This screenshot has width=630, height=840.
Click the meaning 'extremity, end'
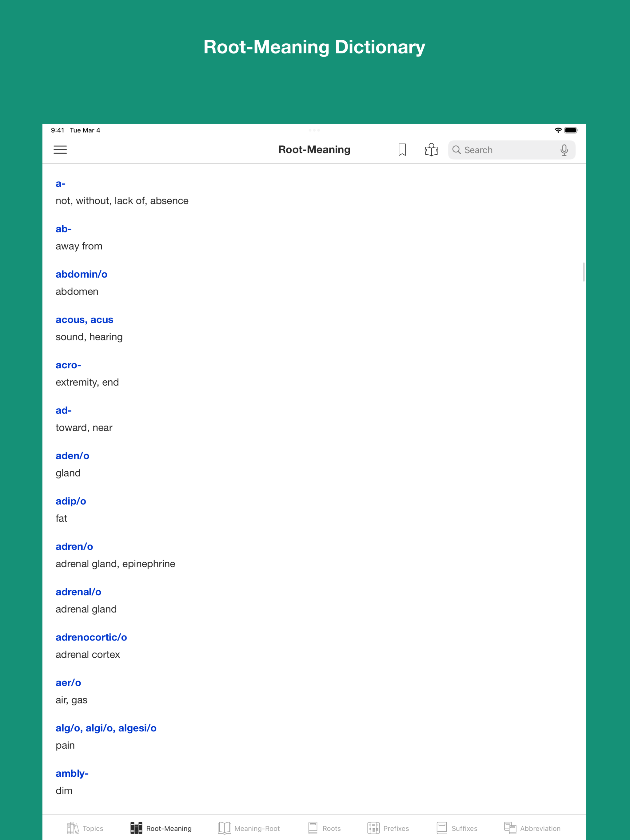click(87, 382)
